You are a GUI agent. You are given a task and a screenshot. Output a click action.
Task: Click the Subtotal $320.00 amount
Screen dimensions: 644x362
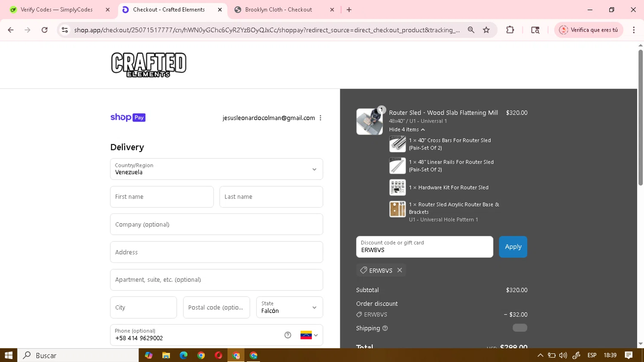click(516, 290)
